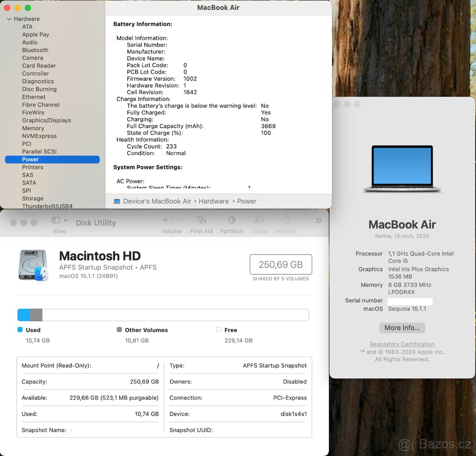
Task: Toggle the Other Volumes legend
Action: pyautogui.click(x=118, y=330)
